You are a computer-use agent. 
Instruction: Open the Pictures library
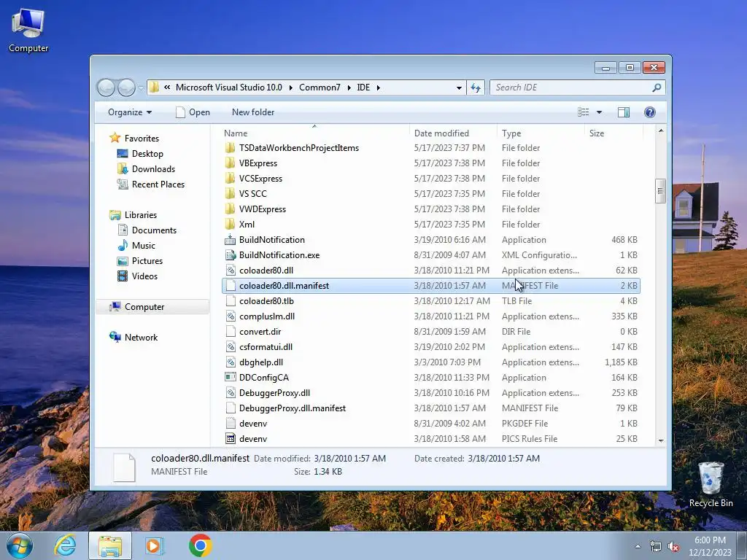click(x=147, y=261)
